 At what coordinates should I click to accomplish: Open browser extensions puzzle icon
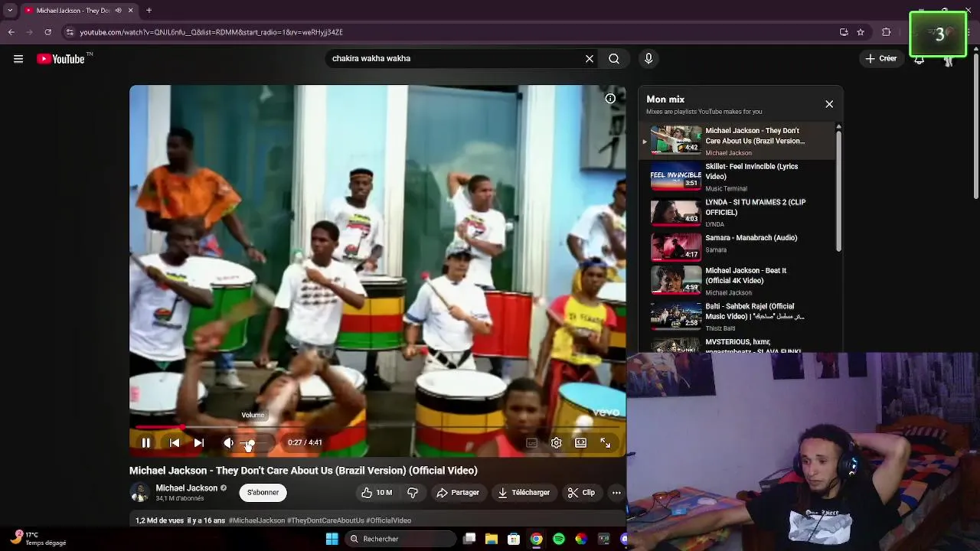click(887, 32)
